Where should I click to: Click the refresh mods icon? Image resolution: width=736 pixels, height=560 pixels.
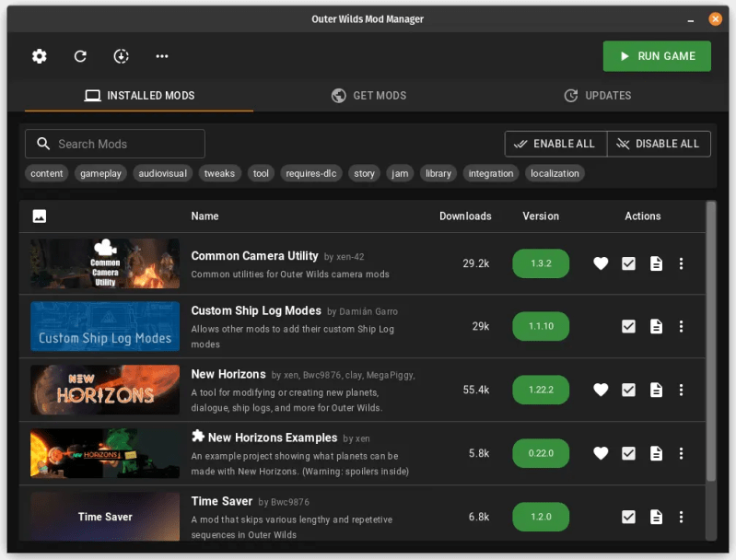point(80,56)
